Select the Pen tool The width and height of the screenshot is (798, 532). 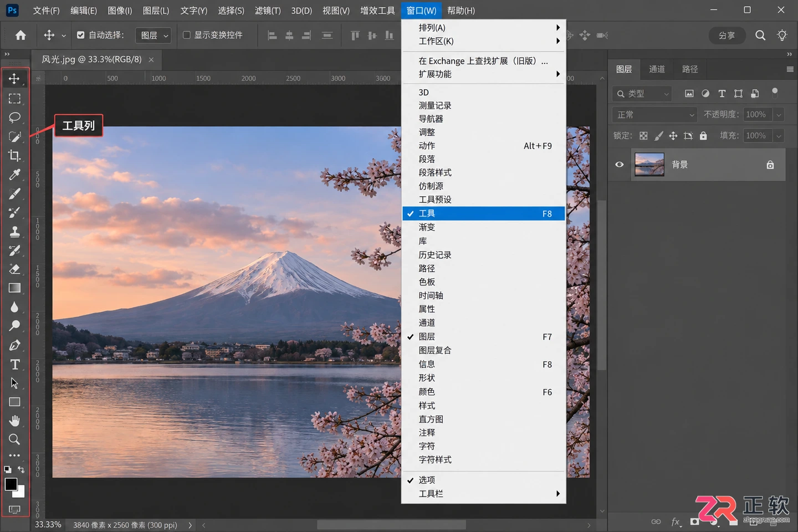(14, 345)
